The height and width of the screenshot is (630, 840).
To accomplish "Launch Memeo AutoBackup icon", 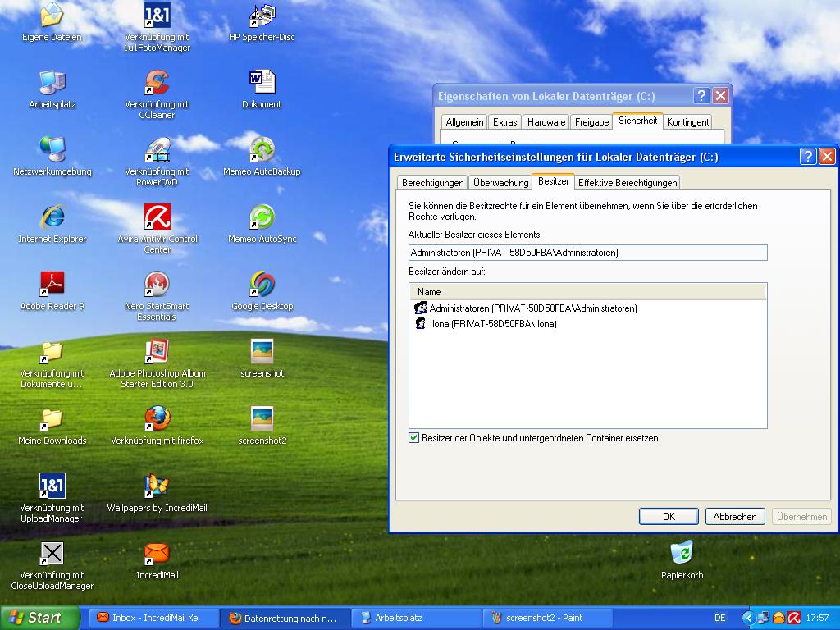I will (262, 150).
